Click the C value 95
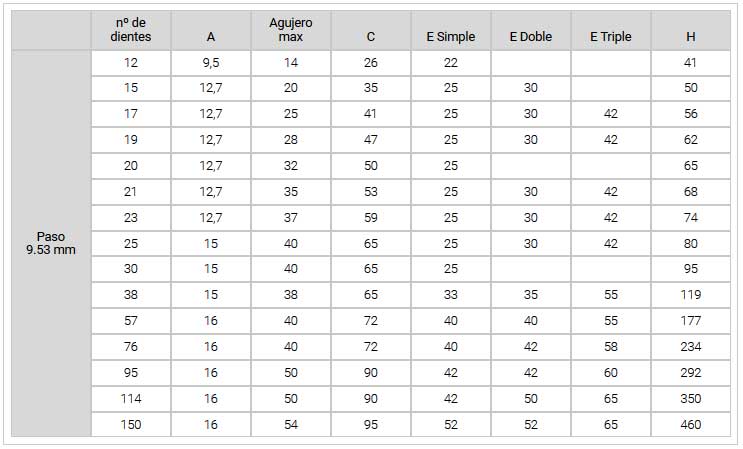Screen dimensions: 743x449 [371, 424]
